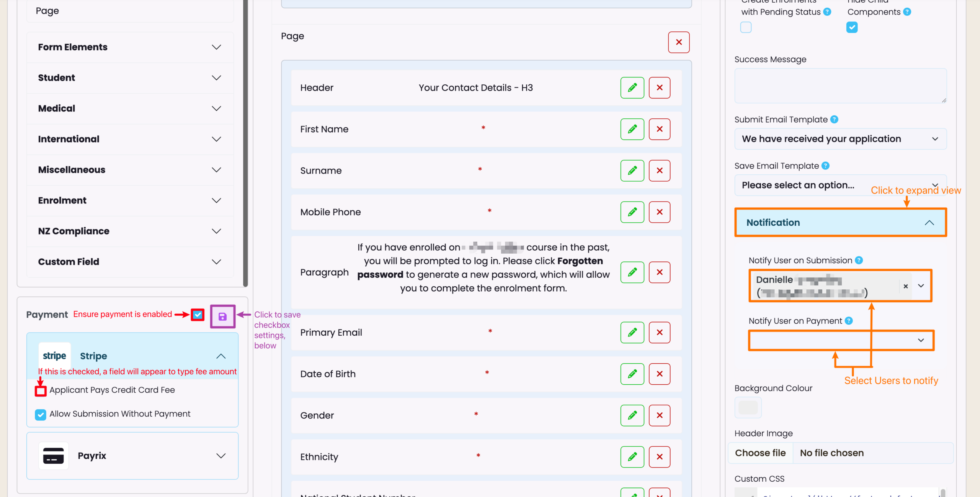
Task: Remove the Mobile Phone field row
Action: click(659, 212)
